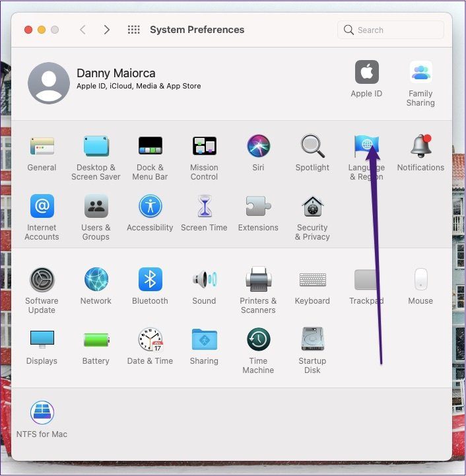Open Printers & Scanners pane
466x476 pixels.
pos(258,279)
